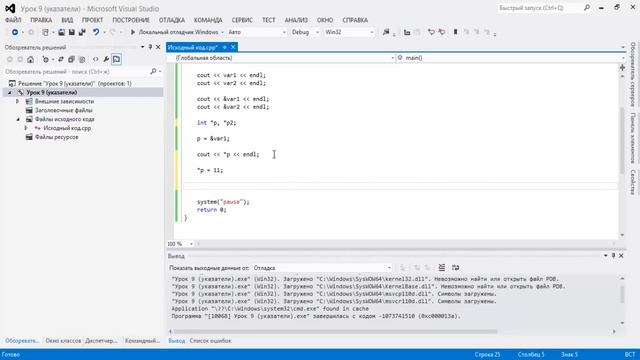
Task: Open the ПОСТРОЕНИЕ menu
Action: 131,20
